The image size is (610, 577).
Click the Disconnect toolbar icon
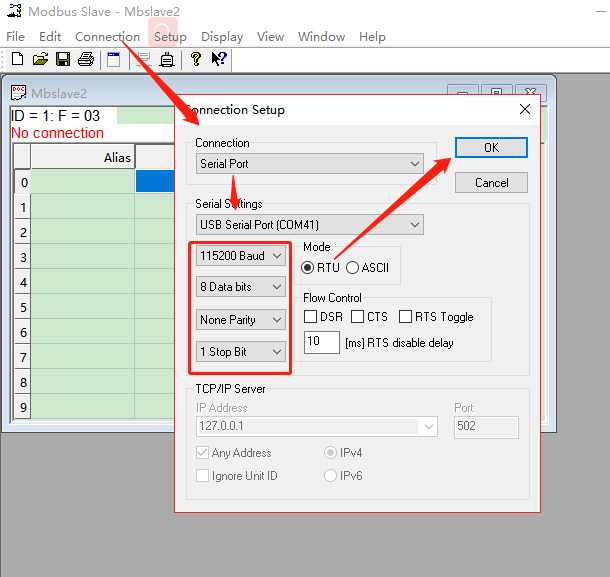tap(167, 60)
